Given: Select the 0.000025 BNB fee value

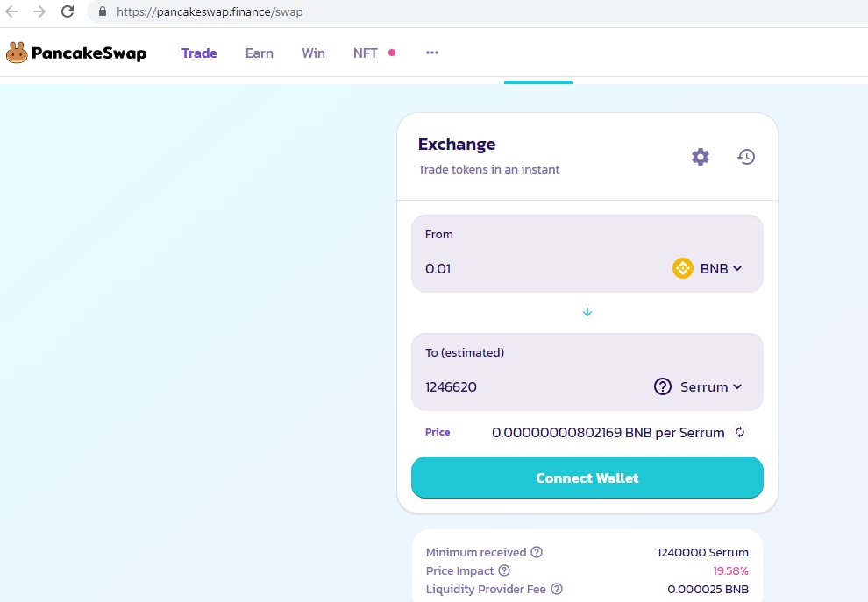Looking at the screenshot, I should tap(708, 589).
